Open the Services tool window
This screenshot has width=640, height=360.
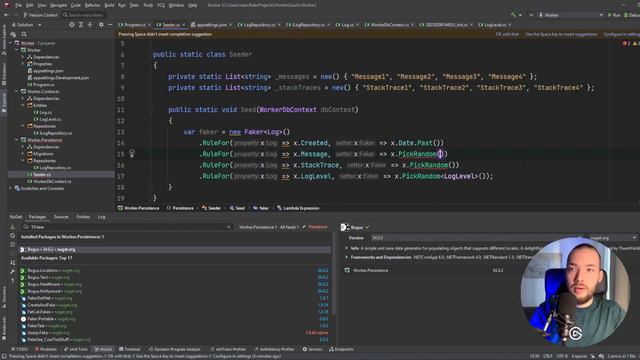pos(312,349)
